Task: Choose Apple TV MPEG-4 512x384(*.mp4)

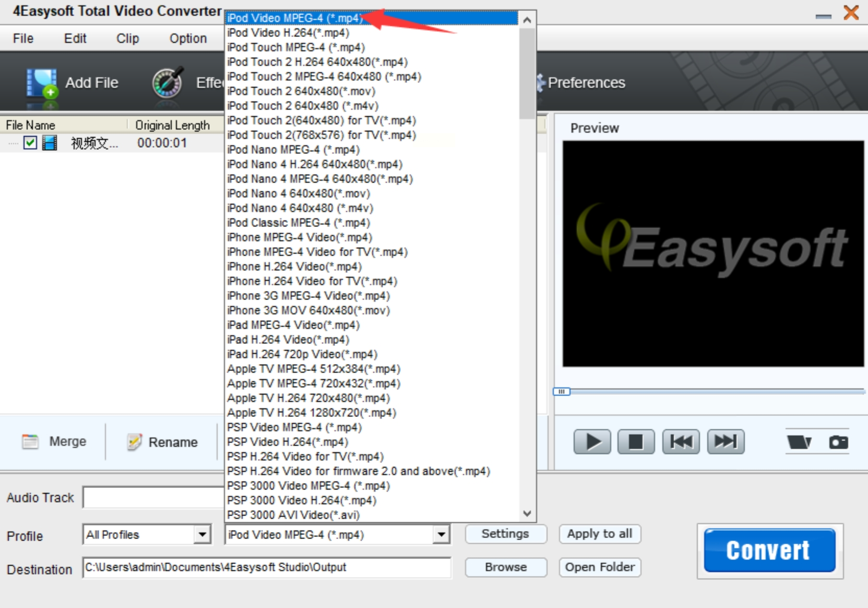Action: (372, 368)
